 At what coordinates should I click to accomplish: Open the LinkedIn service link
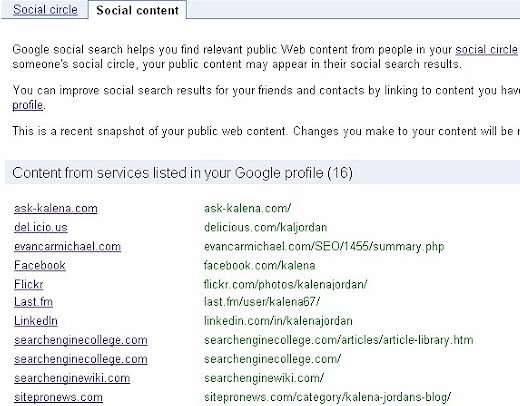pyautogui.click(x=36, y=321)
